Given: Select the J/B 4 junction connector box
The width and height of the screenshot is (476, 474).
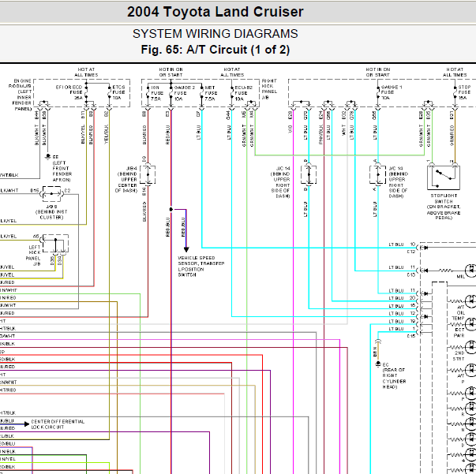Looking at the screenshot, I should [148, 174].
